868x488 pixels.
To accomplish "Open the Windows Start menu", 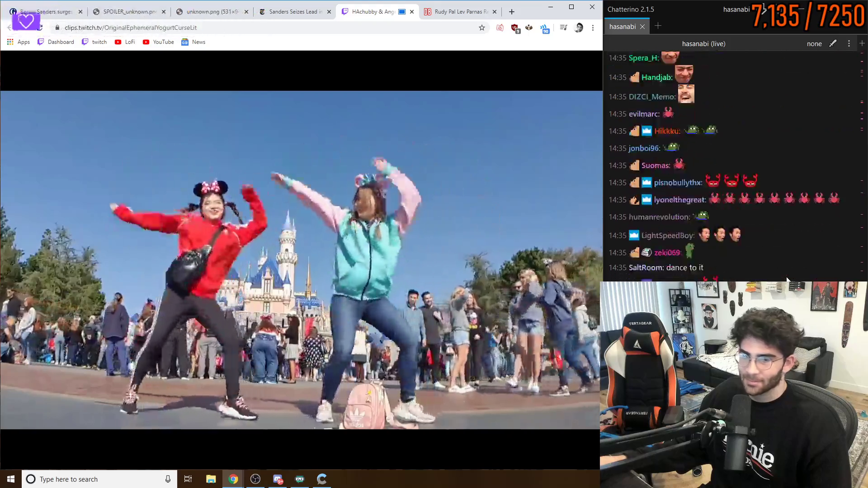I will tap(11, 479).
